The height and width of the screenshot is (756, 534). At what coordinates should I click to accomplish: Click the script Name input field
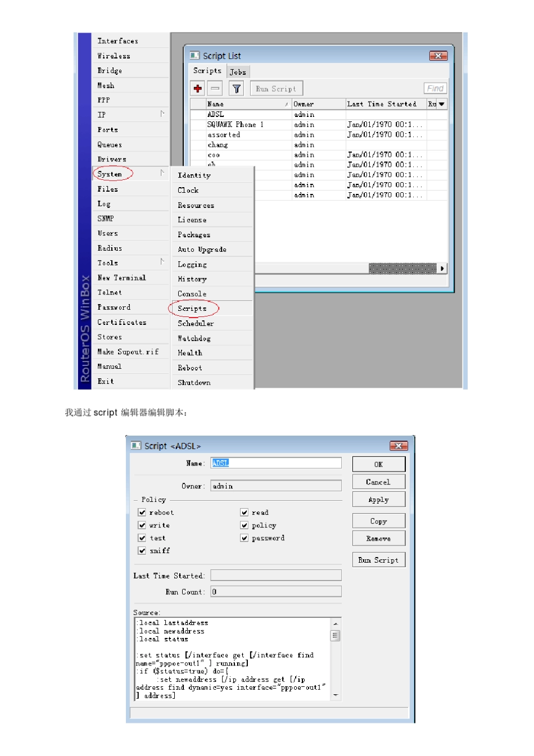[x=276, y=463]
